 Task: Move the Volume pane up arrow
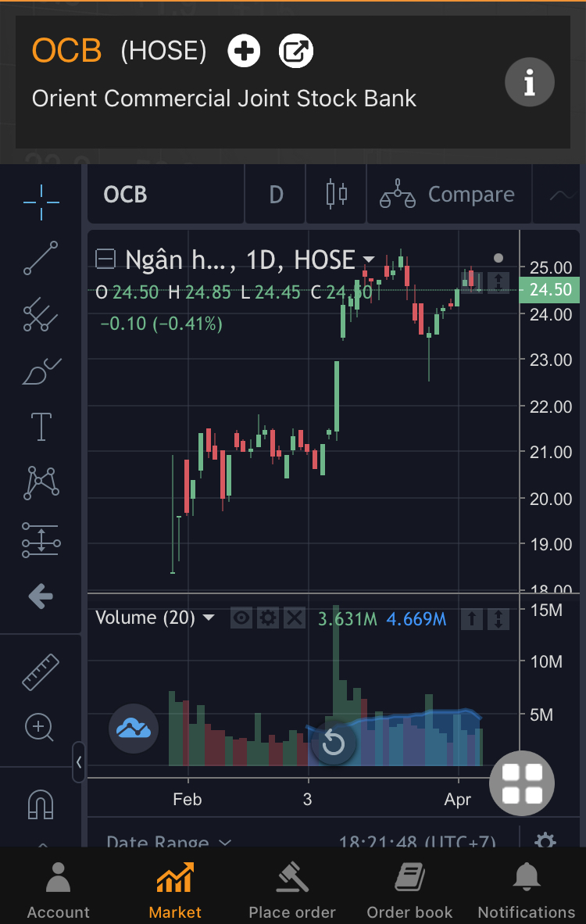[x=472, y=619]
